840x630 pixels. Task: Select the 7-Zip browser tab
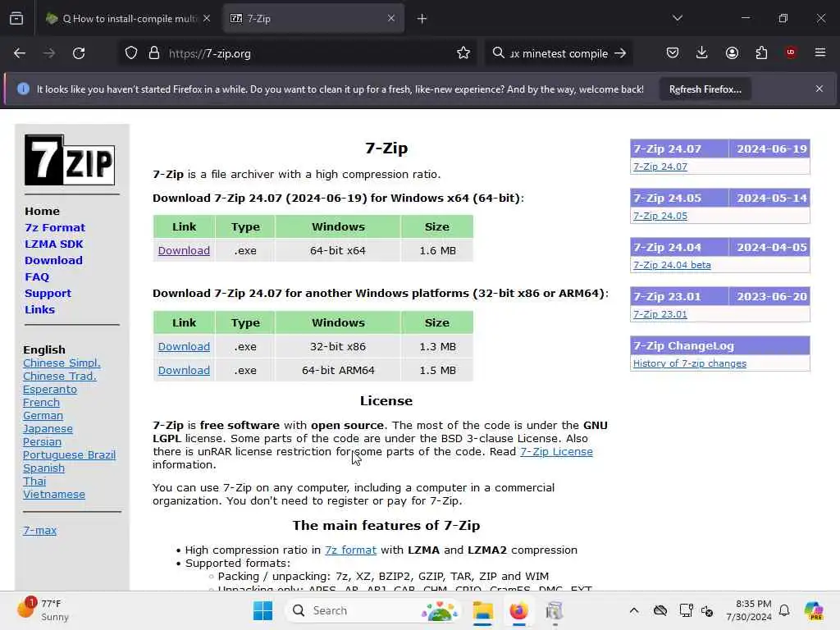coord(313,19)
